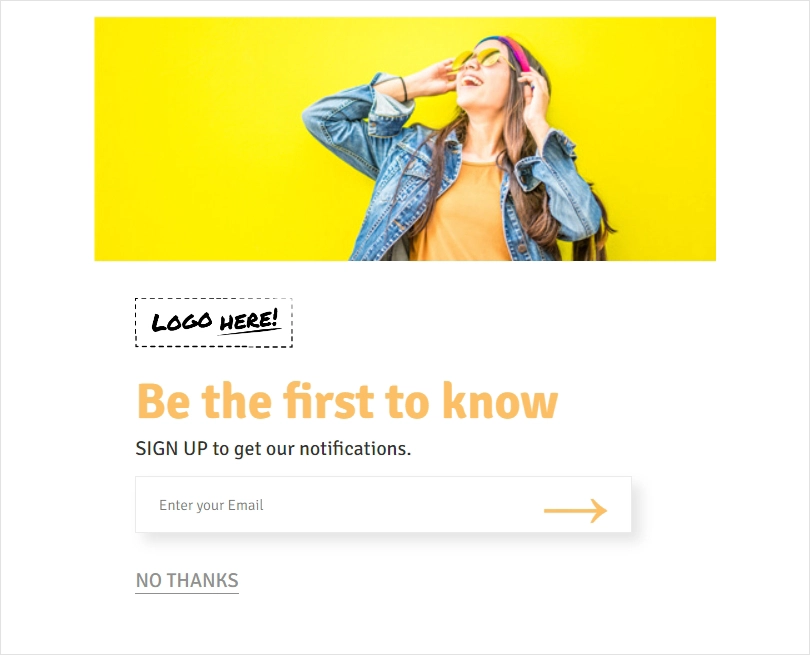The image size is (810, 655).
Task: Click the word 'notifications' in the subtitle
Action: [x=353, y=448]
